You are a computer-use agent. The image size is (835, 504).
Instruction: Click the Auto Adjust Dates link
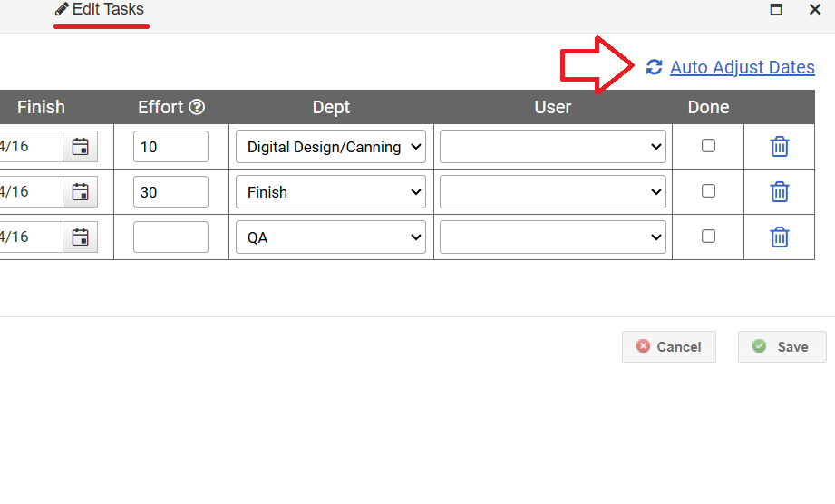pyautogui.click(x=743, y=67)
